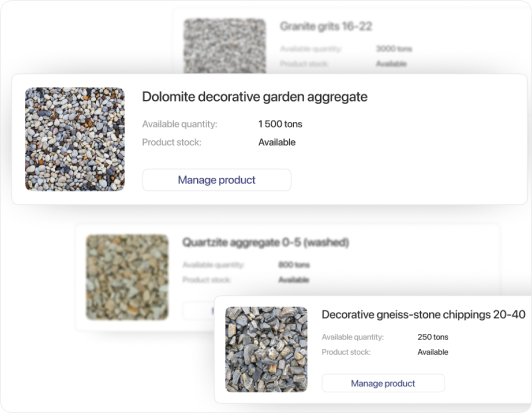Click the Available quantity label on Dolomite card
This screenshot has width=532, height=413.
coord(179,124)
